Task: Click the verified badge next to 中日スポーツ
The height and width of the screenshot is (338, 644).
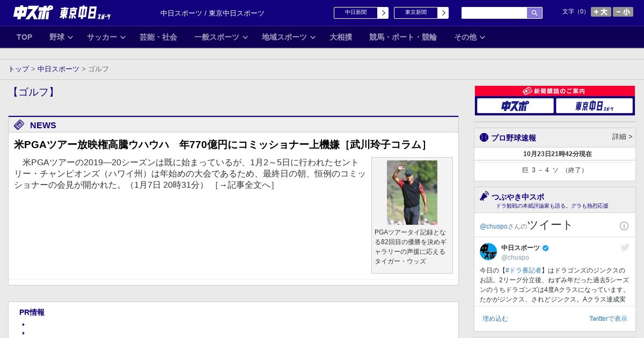Action: [546, 248]
